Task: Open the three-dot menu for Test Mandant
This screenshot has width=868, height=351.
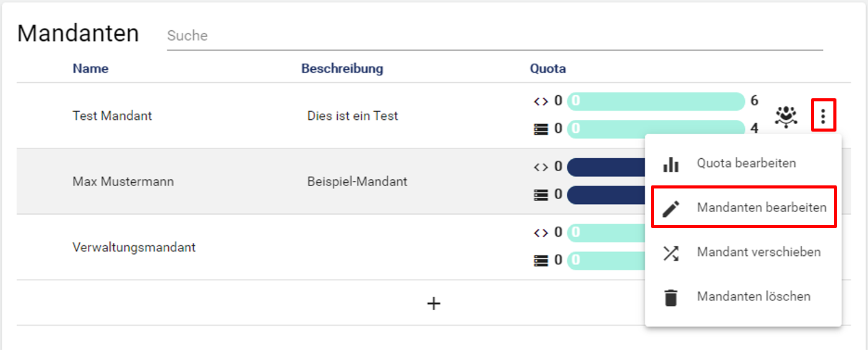Action: pos(823,116)
